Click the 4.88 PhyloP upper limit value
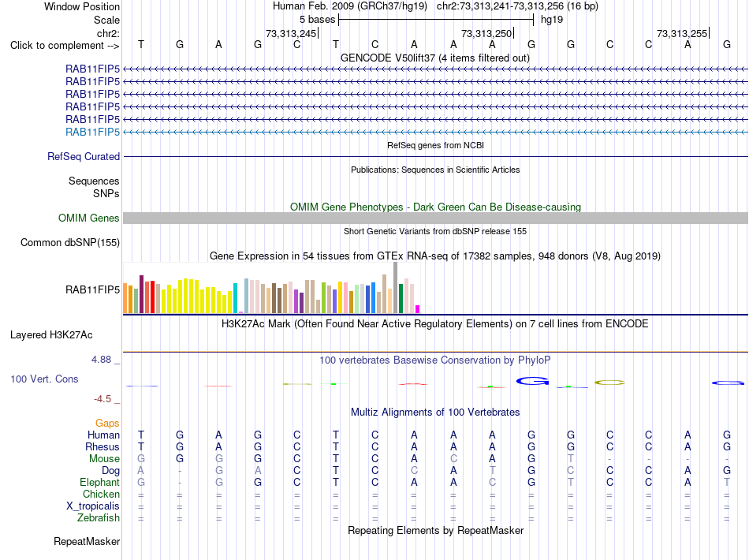749x560 pixels. 101,360
